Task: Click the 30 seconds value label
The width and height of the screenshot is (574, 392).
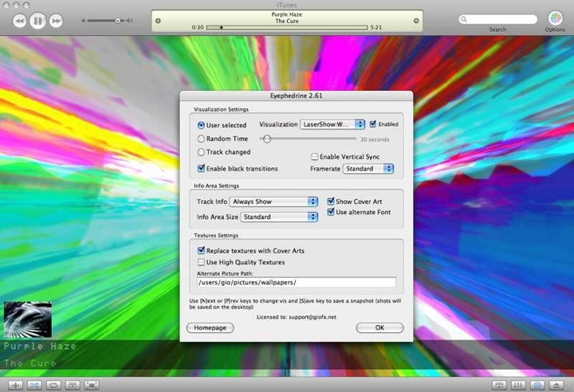Action: [x=375, y=139]
